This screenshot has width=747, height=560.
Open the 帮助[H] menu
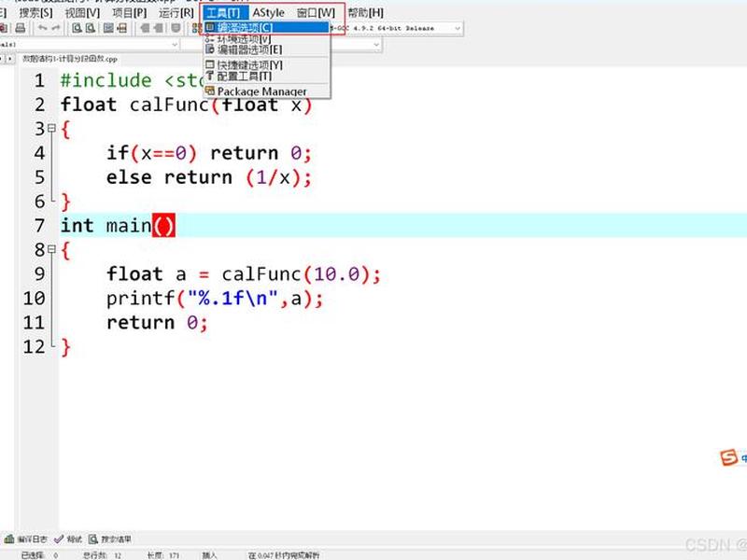[365, 13]
